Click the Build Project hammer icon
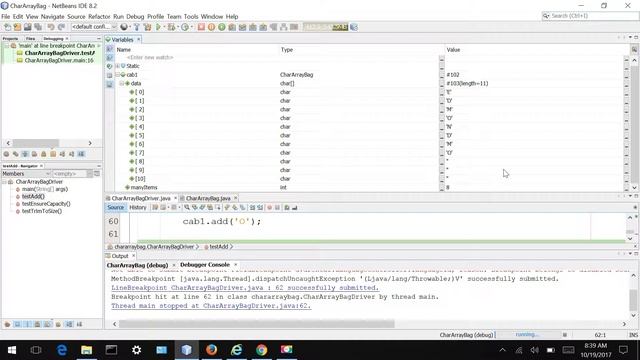The width and height of the screenshot is (640, 360). (x=137, y=27)
